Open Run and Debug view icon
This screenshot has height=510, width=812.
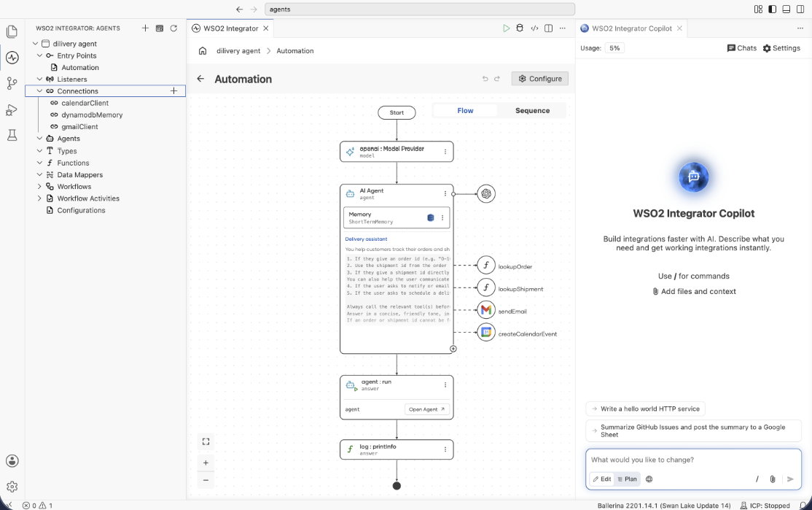click(12, 110)
